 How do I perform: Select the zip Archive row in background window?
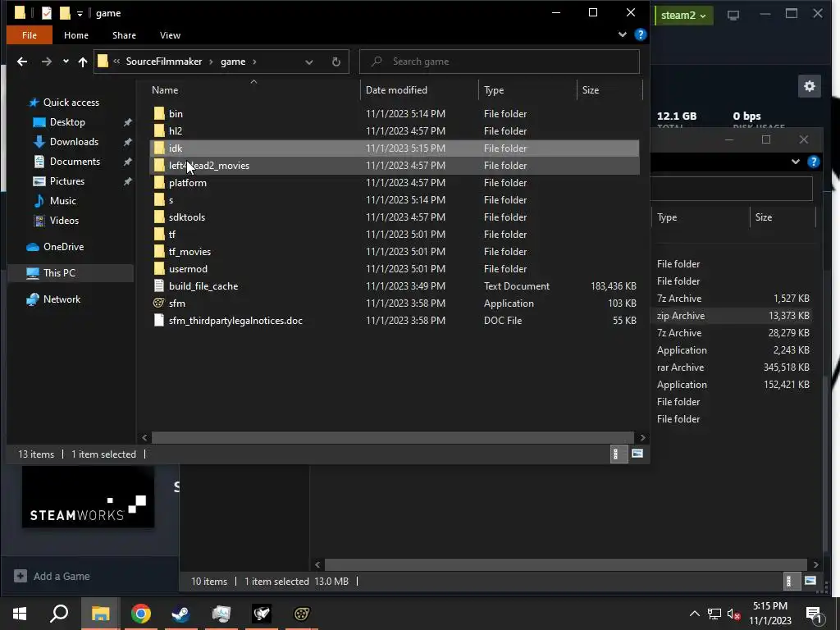tap(733, 316)
